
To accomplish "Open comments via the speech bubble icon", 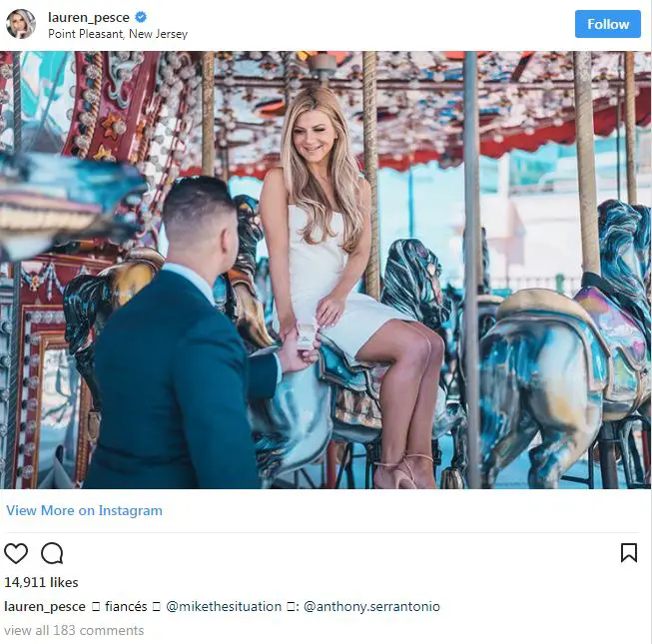I will (x=52, y=553).
